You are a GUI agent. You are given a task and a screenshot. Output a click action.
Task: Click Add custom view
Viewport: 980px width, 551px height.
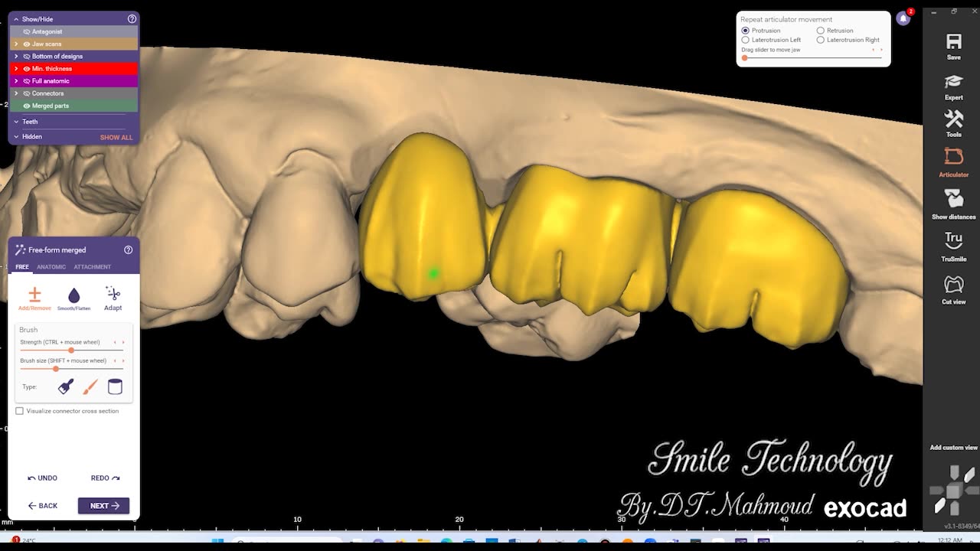click(953, 448)
